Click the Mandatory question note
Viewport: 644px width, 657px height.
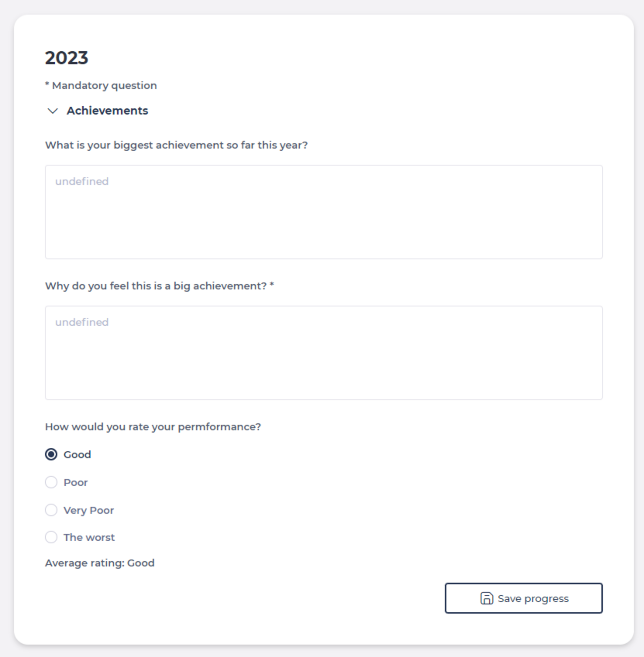tap(101, 86)
